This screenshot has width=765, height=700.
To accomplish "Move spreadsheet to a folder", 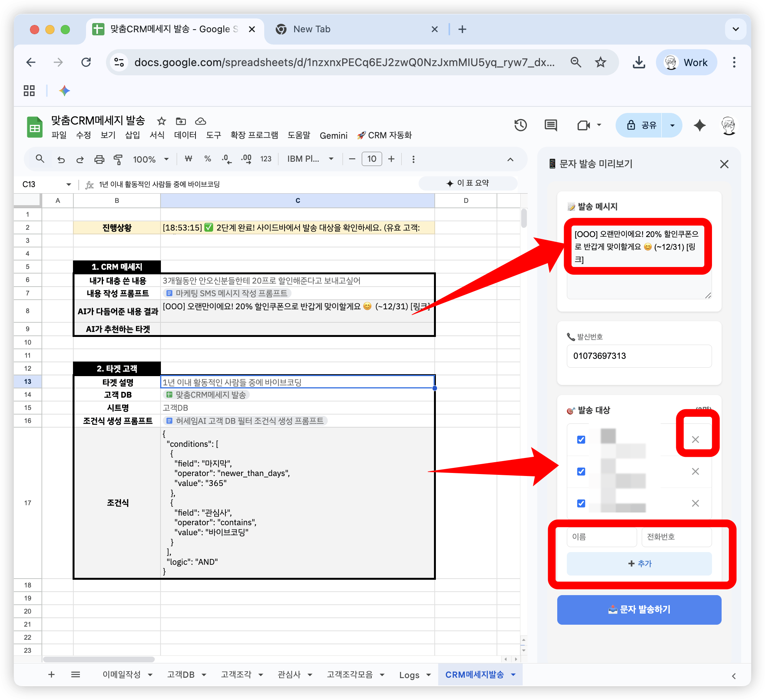I will click(x=180, y=121).
